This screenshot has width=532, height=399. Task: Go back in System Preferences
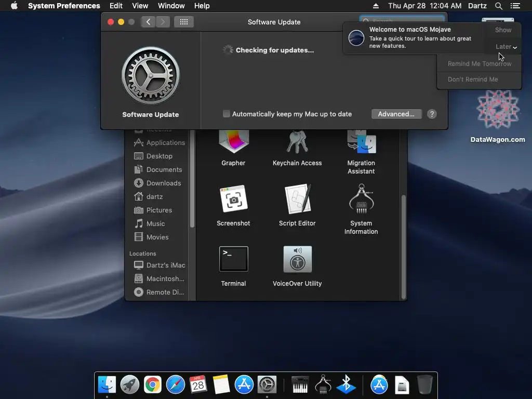coord(148,22)
